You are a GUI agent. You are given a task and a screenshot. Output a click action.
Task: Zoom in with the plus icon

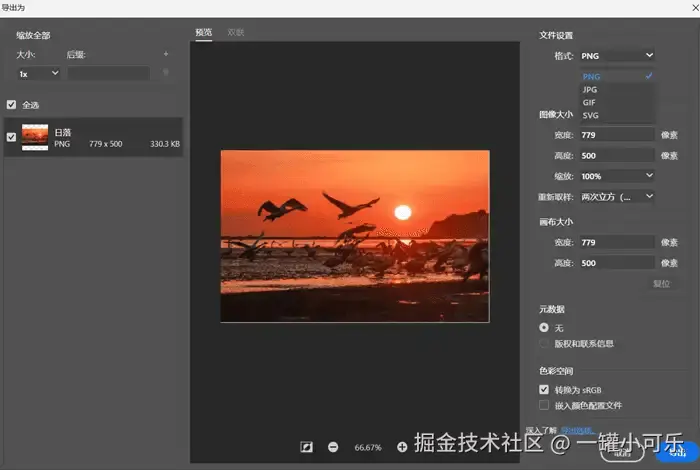click(402, 447)
